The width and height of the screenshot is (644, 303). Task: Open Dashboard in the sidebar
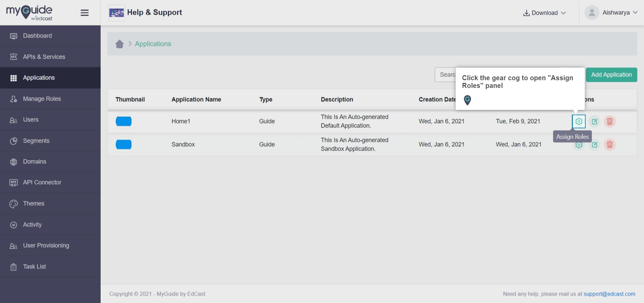(x=50, y=36)
